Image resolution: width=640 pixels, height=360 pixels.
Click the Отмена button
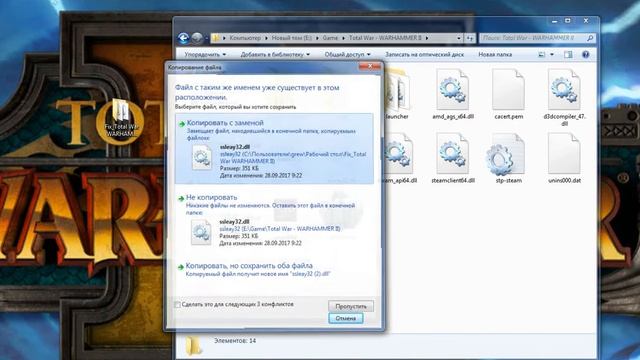pyautogui.click(x=346, y=318)
